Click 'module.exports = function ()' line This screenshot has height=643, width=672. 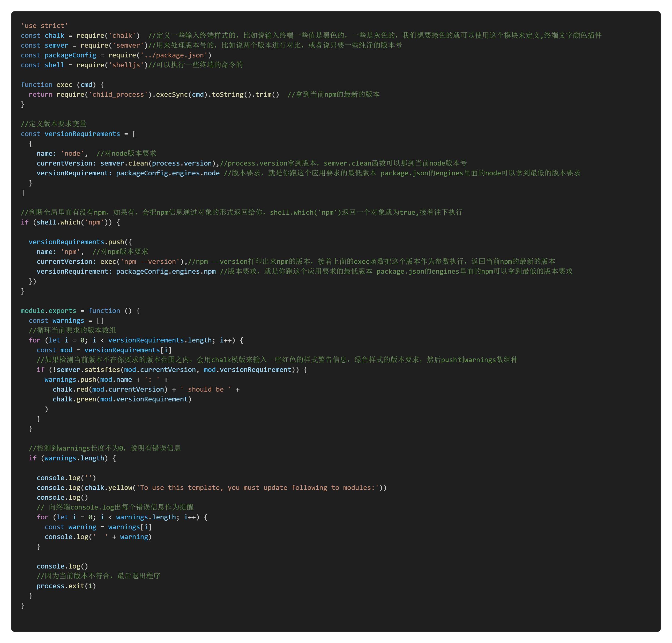[80, 311]
